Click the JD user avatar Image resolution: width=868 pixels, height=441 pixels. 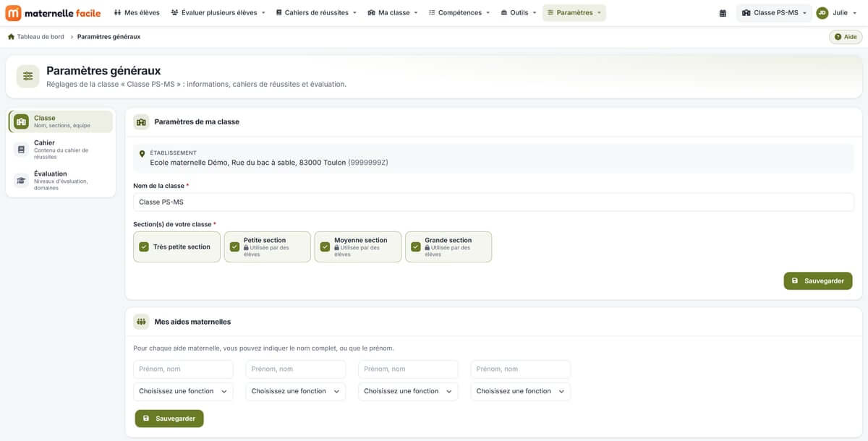click(822, 13)
